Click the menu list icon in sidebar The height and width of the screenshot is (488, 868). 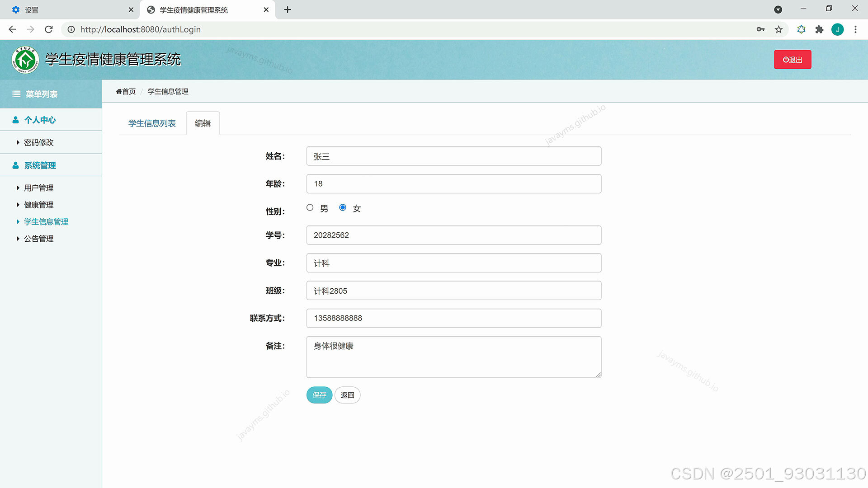click(16, 94)
